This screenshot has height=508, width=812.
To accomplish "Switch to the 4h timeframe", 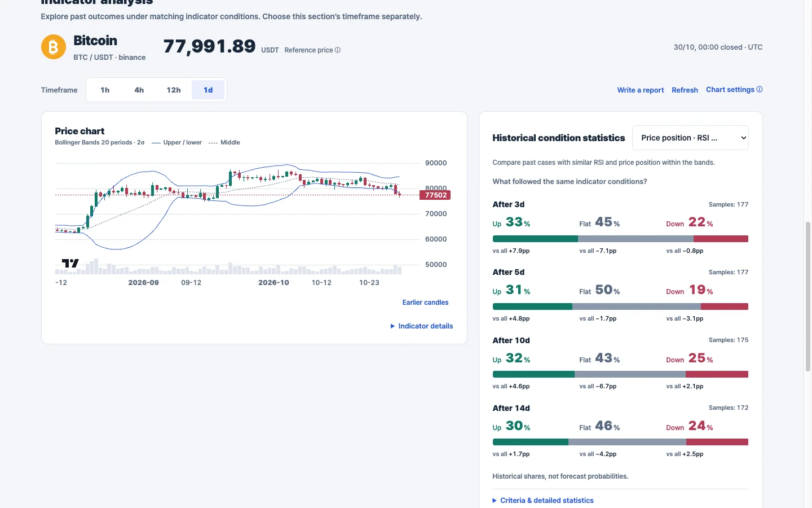I will [x=139, y=90].
